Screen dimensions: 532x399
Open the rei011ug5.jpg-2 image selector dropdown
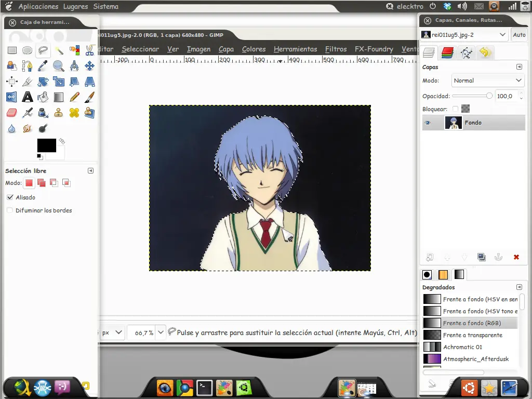(x=464, y=35)
